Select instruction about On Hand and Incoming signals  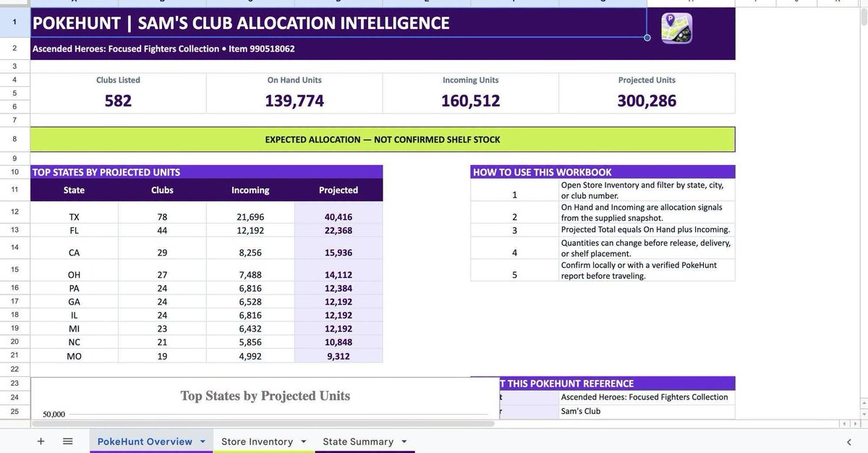pyautogui.click(x=647, y=212)
